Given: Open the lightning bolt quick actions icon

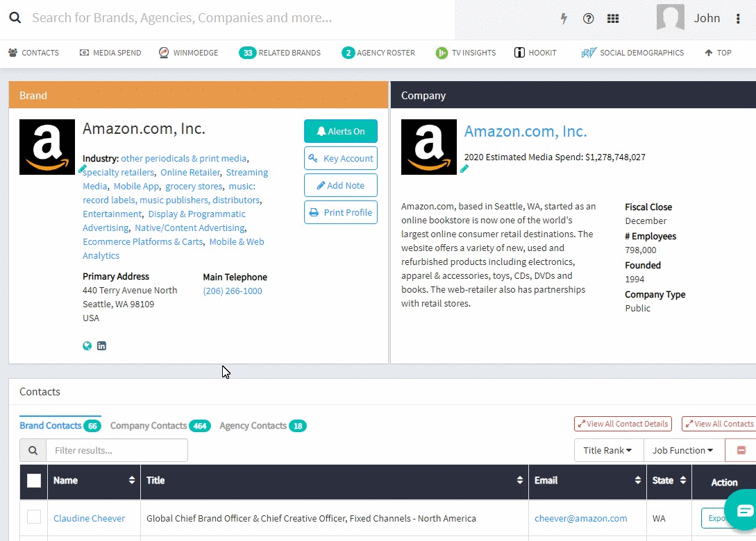Looking at the screenshot, I should coord(564,18).
